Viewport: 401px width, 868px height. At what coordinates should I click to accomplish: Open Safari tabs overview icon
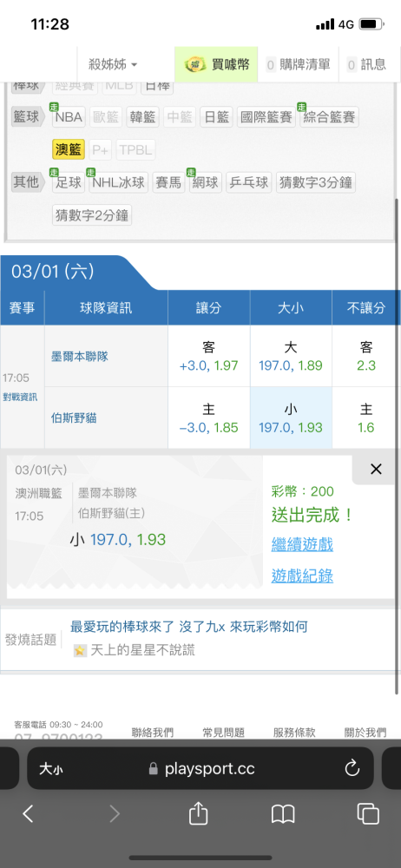coord(368,814)
